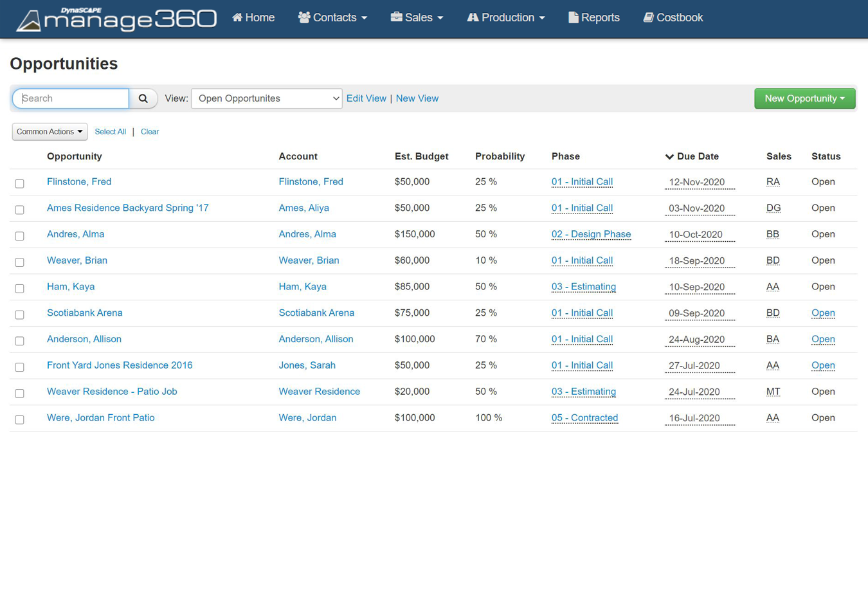Check the Flinstone, Fred row checkbox
The width and height of the screenshot is (868, 600).
[20, 183]
